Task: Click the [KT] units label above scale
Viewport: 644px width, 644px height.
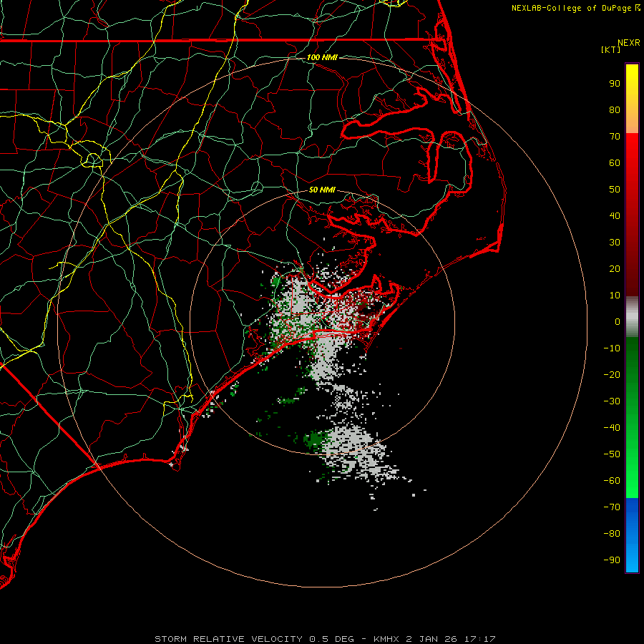Action: pyautogui.click(x=611, y=49)
